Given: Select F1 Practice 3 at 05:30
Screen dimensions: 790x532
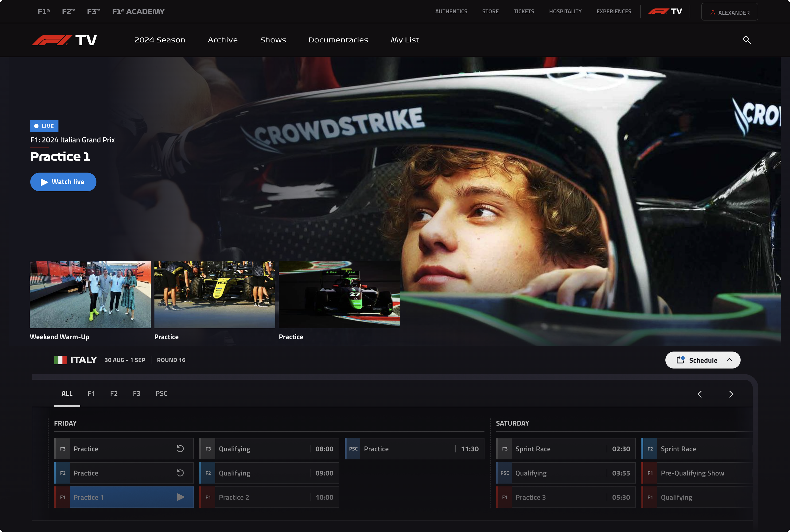Looking at the screenshot, I should (566, 497).
